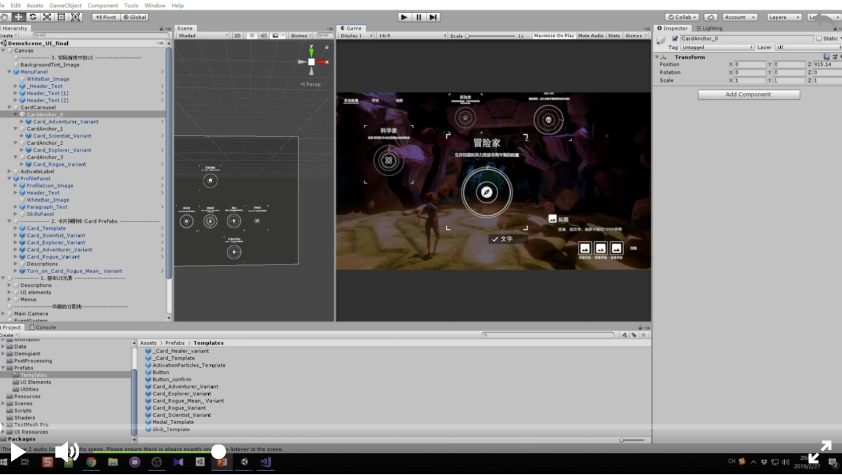Open the Collab dropdown
Image resolution: width=842 pixels, height=475 pixels.
pyautogui.click(x=681, y=17)
